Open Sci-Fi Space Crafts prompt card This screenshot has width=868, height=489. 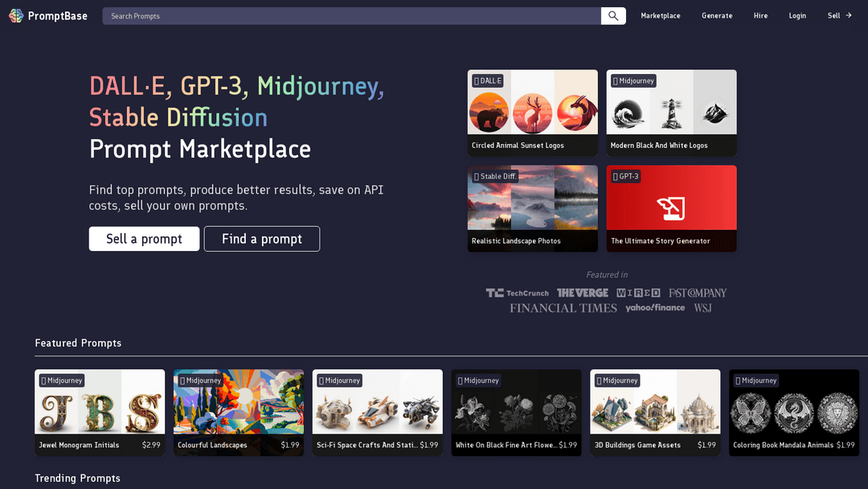pos(378,413)
